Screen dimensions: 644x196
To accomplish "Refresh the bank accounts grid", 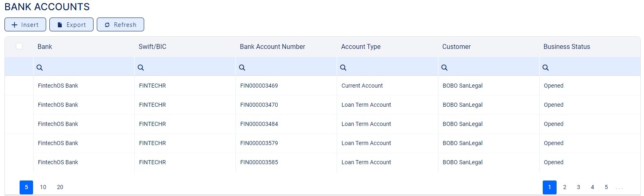I will [x=120, y=24].
